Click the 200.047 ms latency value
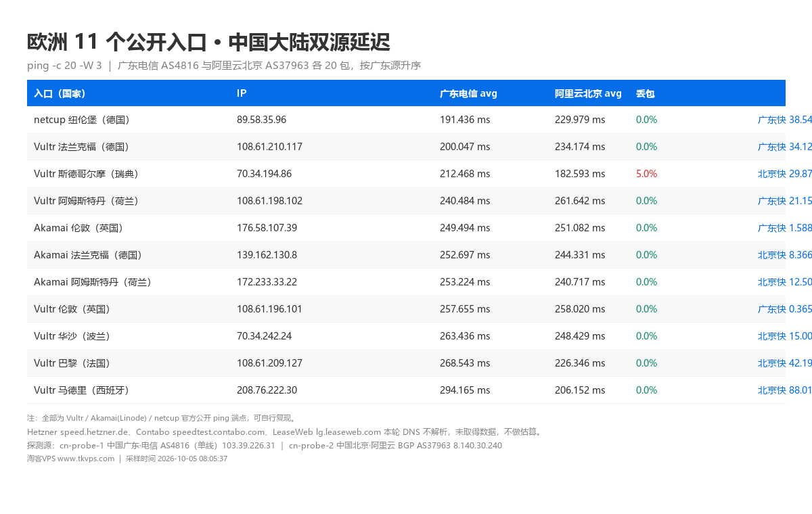Viewport: 812px width, 514px height. pos(465,147)
